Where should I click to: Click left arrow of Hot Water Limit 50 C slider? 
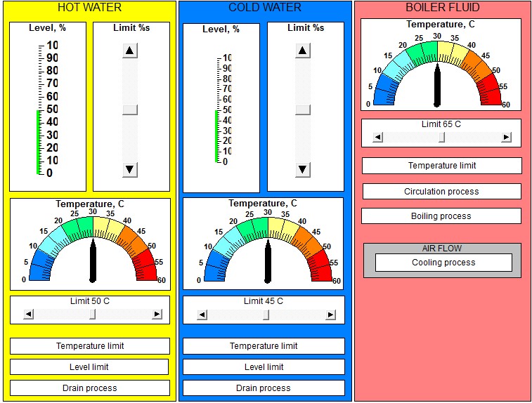click(x=29, y=315)
